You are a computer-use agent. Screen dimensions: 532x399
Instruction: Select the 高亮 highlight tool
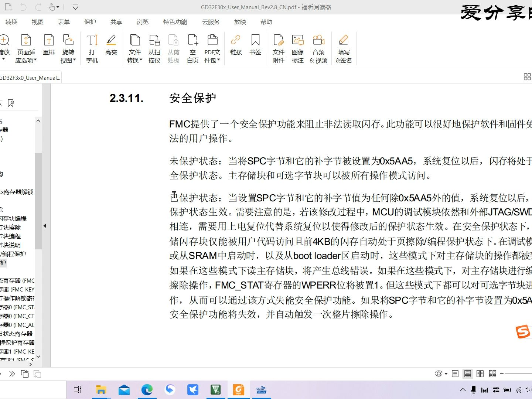point(111,45)
